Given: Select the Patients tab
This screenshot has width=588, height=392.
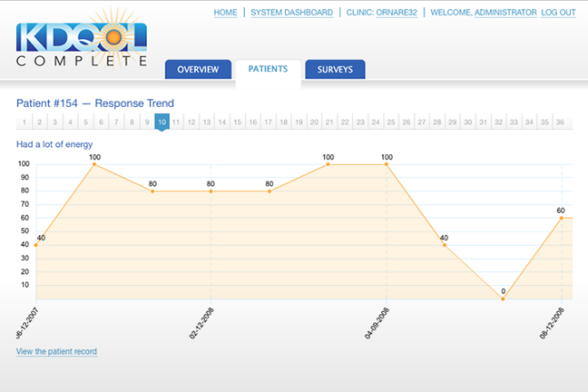Looking at the screenshot, I should click(x=267, y=69).
